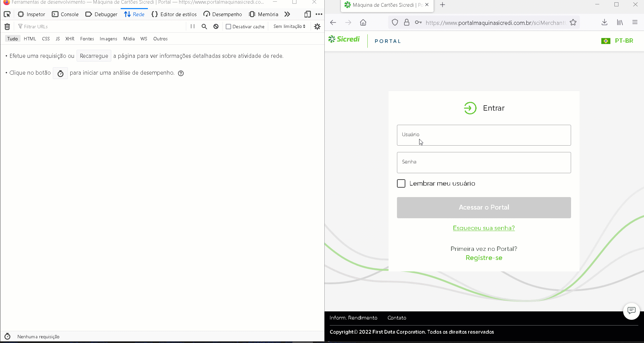
Task: Open performance analysis help icon
Action: click(181, 73)
